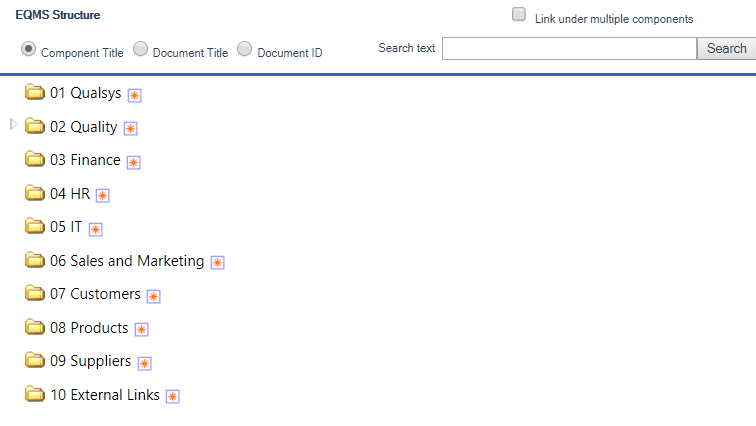This screenshot has height=426, width=756.
Task: Open the 02 Quality component
Action: click(83, 127)
